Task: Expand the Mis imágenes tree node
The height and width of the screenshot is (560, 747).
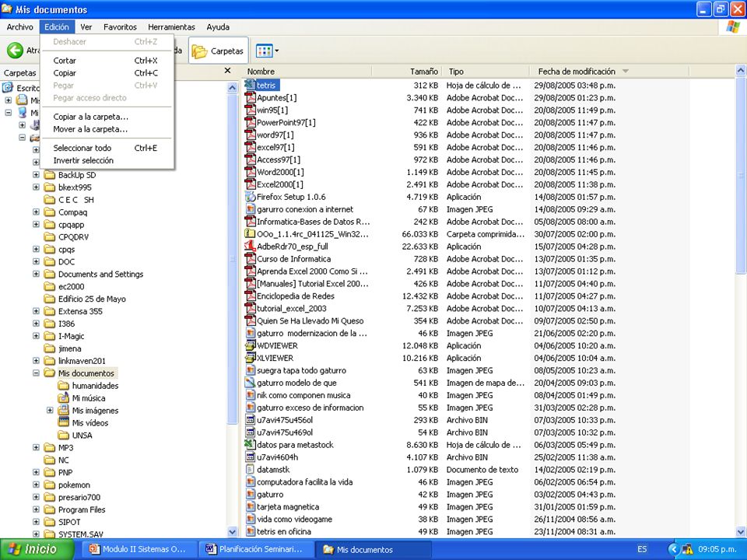Action: tap(50, 410)
